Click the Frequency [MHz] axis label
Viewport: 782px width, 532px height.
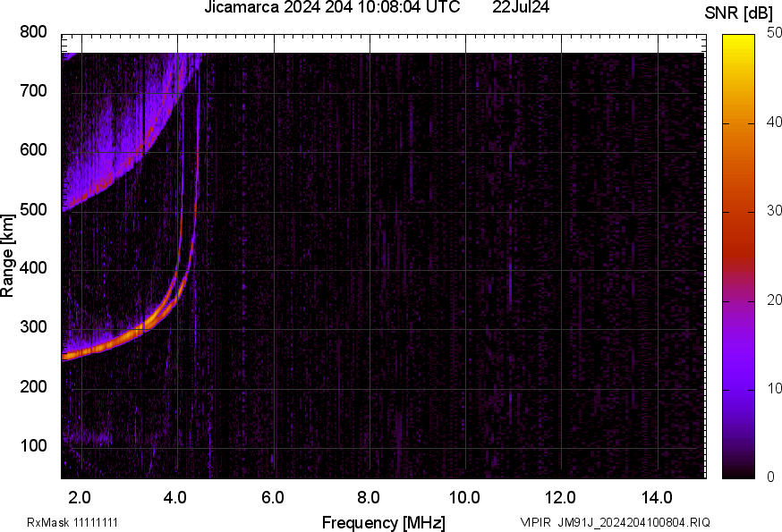pyautogui.click(x=383, y=522)
